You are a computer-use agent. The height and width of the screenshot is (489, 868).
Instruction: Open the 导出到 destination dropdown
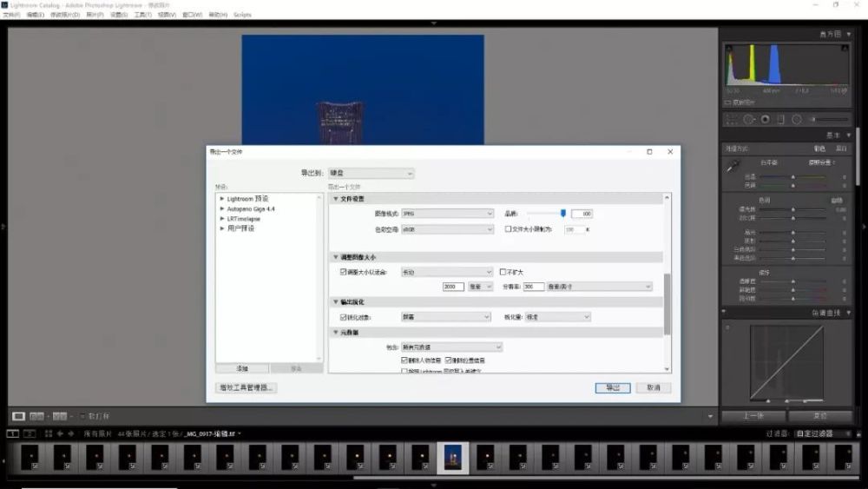point(371,174)
